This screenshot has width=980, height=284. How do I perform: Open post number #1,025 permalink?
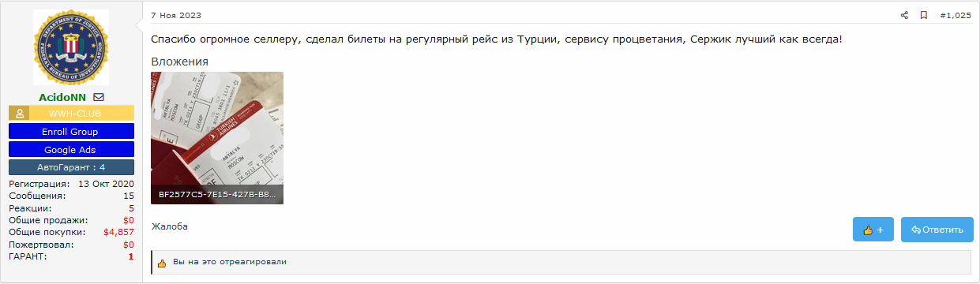click(x=956, y=15)
